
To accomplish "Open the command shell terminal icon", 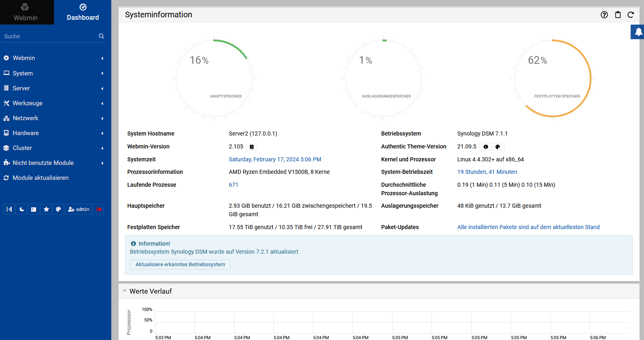I will [x=34, y=209].
